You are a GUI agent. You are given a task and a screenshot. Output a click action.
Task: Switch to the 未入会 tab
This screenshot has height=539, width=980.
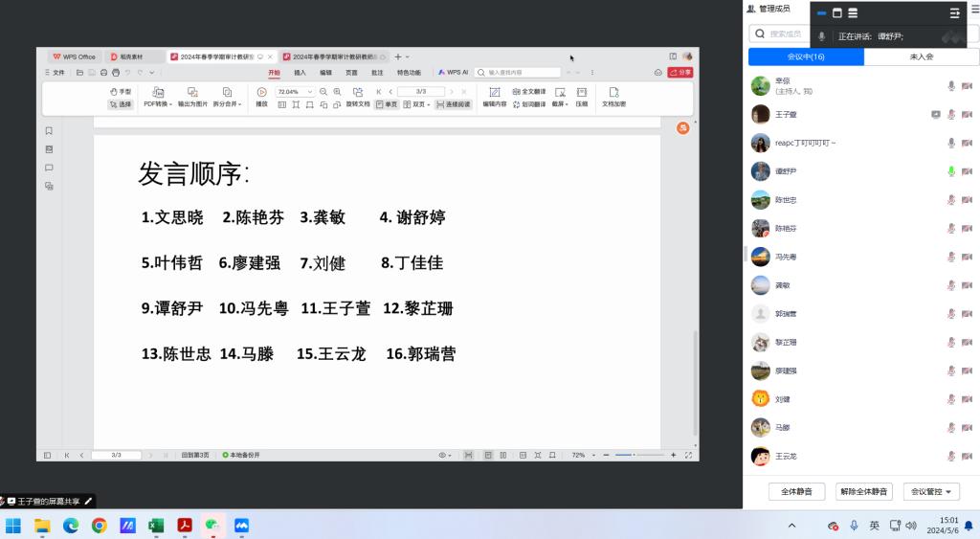coord(921,57)
